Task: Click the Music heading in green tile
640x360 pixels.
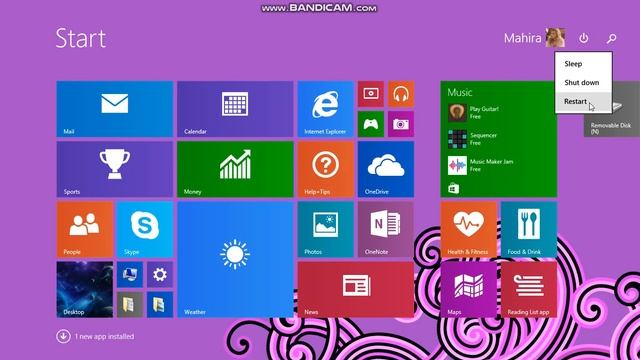Action: 460,92
